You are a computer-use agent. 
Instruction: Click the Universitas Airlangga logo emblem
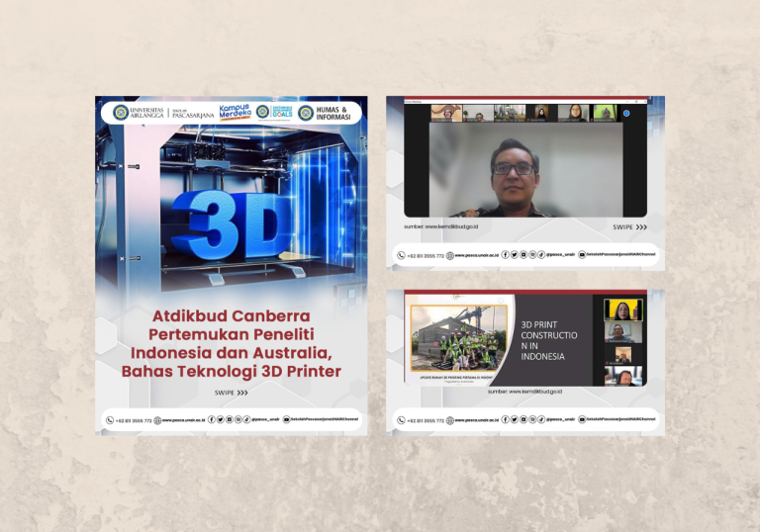tap(121, 113)
